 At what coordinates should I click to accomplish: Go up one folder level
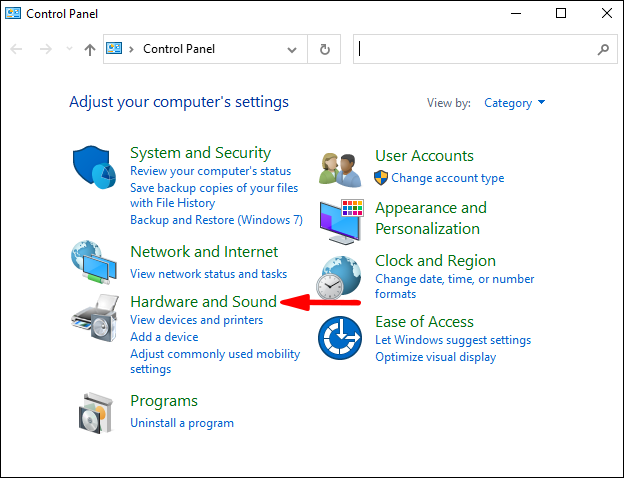[x=90, y=49]
